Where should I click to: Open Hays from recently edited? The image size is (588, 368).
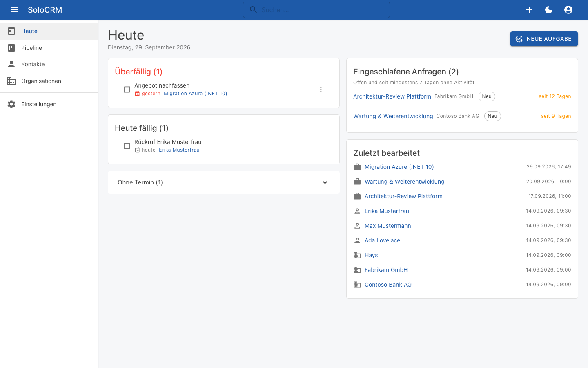(371, 255)
